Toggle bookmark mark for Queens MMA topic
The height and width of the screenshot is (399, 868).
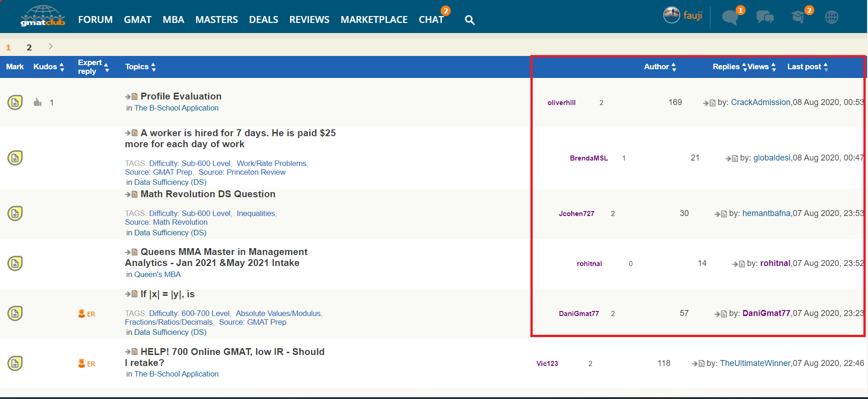pos(15,263)
